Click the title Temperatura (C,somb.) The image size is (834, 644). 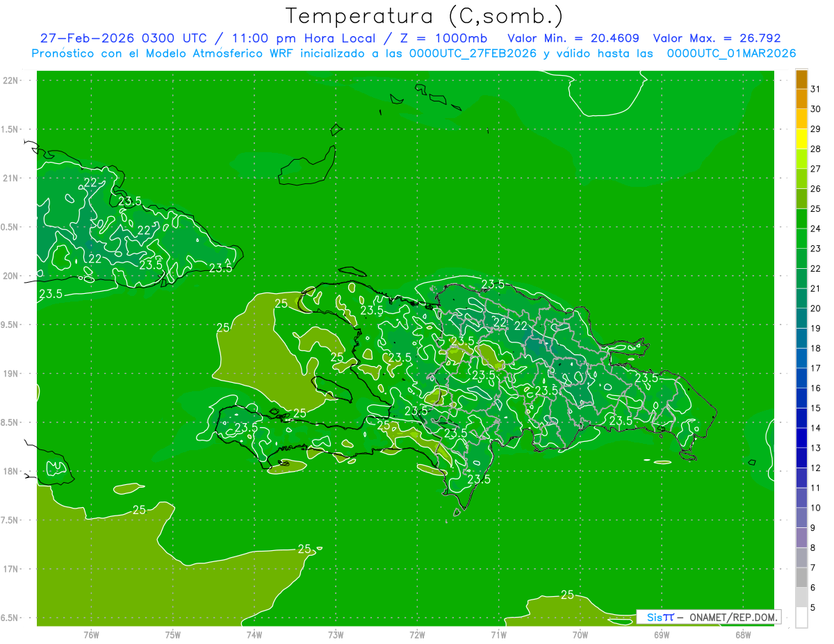coord(425,16)
